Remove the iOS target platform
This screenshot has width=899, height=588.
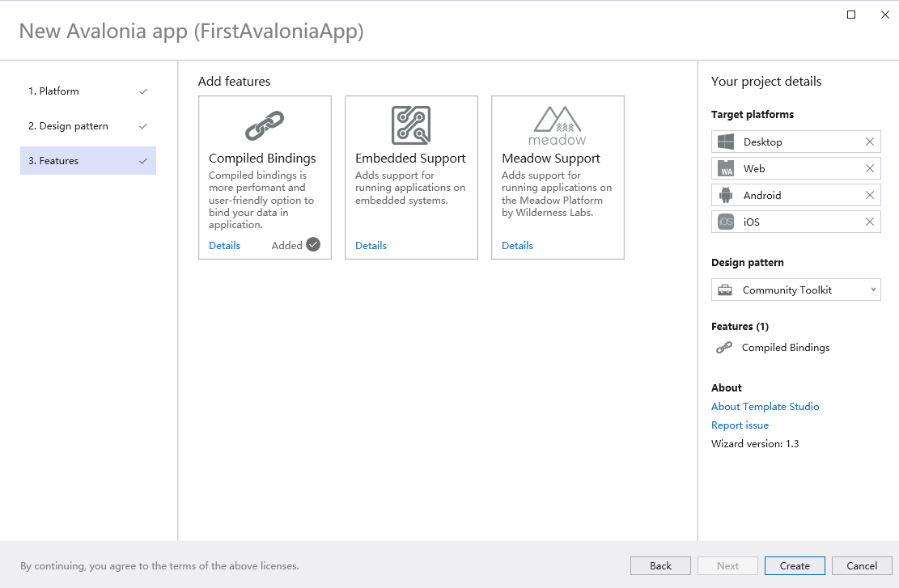[870, 222]
